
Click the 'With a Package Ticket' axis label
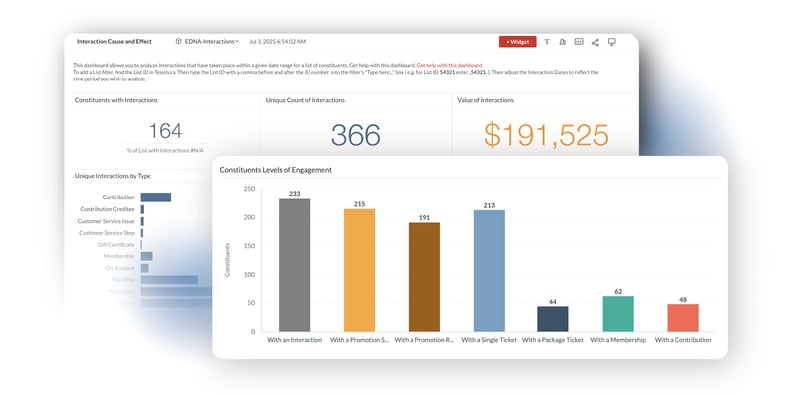[553, 340]
